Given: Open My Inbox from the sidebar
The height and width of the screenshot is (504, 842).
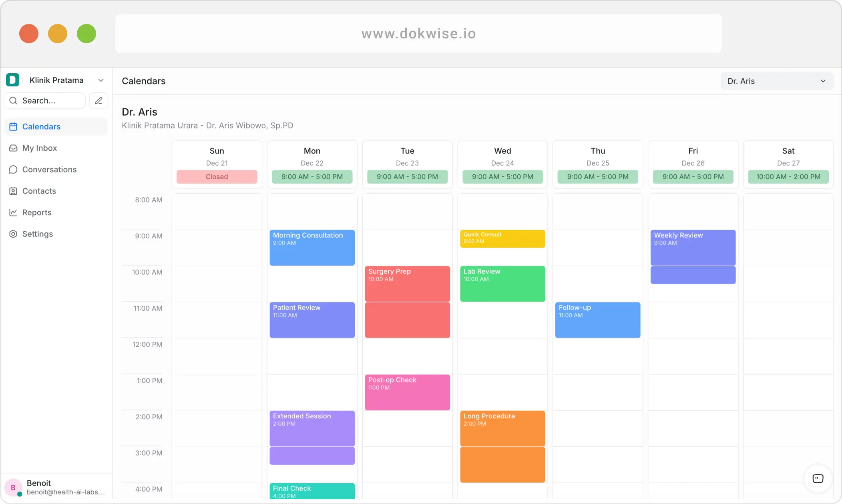Looking at the screenshot, I should [40, 148].
